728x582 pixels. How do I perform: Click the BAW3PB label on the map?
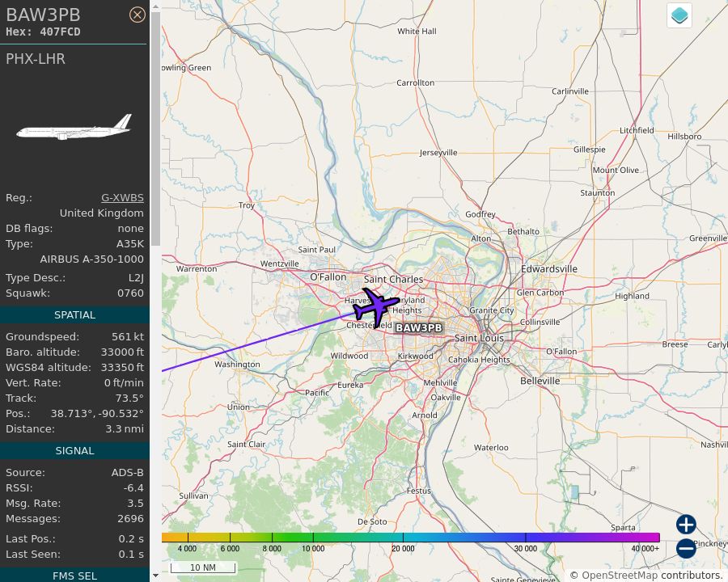click(x=418, y=328)
